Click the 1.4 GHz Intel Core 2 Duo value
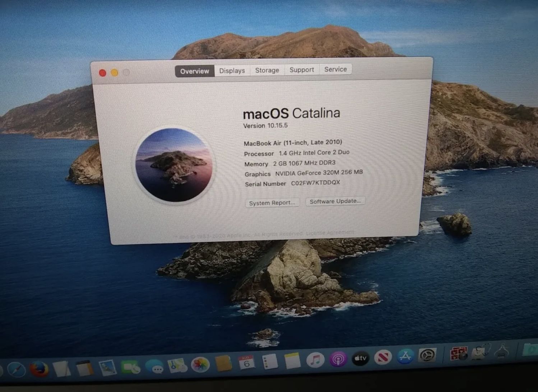 pyautogui.click(x=314, y=153)
